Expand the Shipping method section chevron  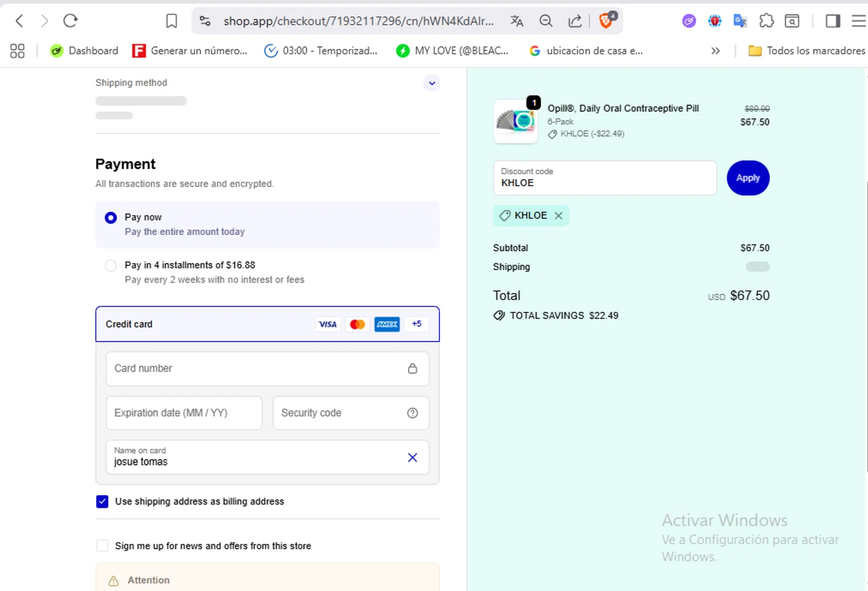point(432,83)
